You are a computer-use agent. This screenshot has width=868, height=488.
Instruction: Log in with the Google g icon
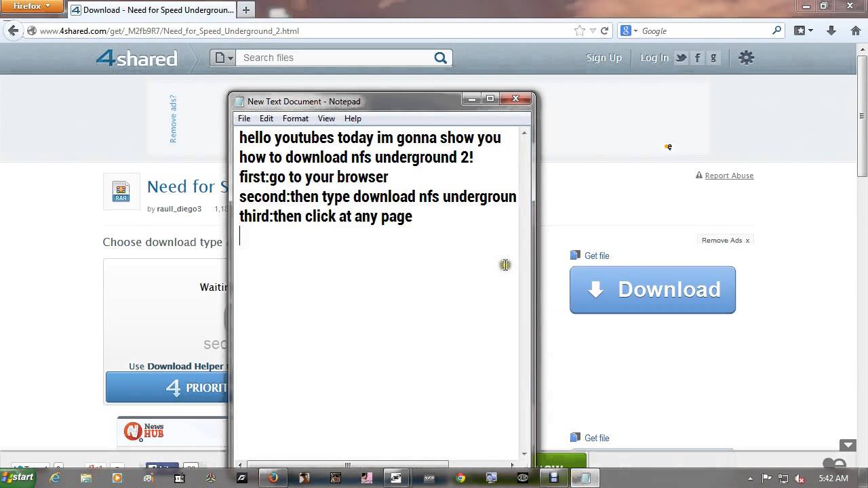pyautogui.click(x=713, y=58)
